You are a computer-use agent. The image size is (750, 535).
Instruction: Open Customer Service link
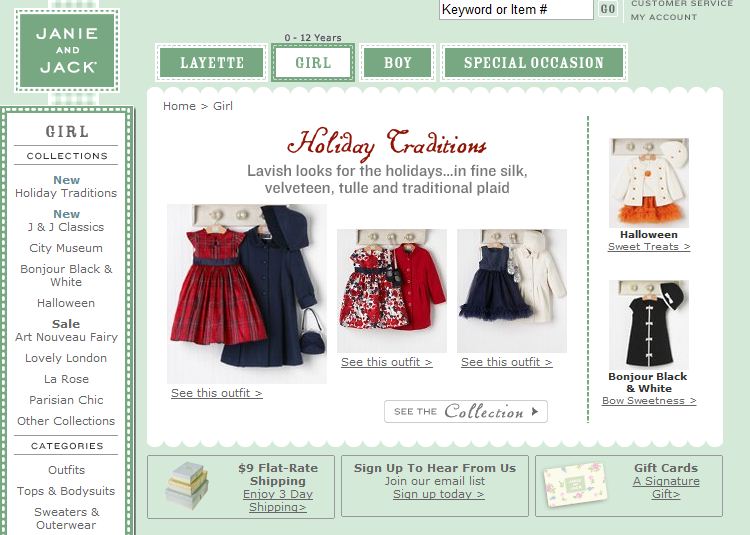[x=682, y=3]
